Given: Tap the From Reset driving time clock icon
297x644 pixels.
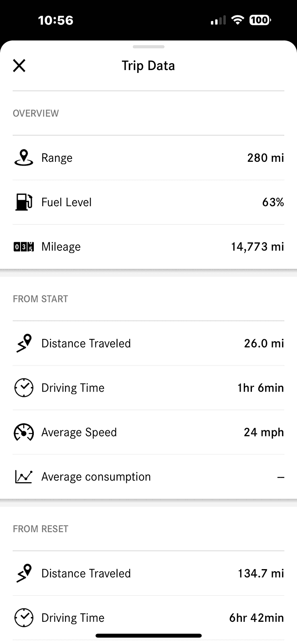Looking at the screenshot, I should [24, 618].
